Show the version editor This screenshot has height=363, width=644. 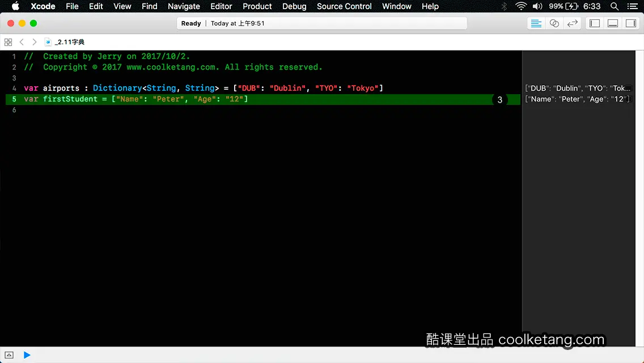tap(572, 23)
